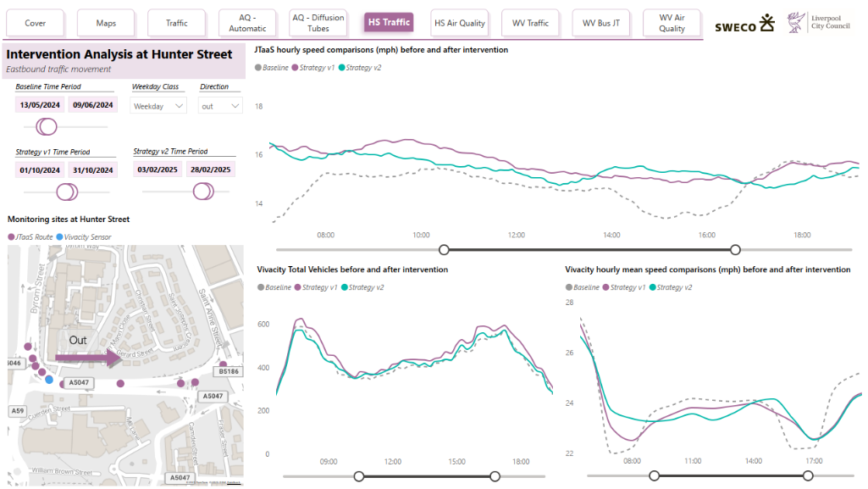Expand the Direction dropdown set to out

pos(220,106)
